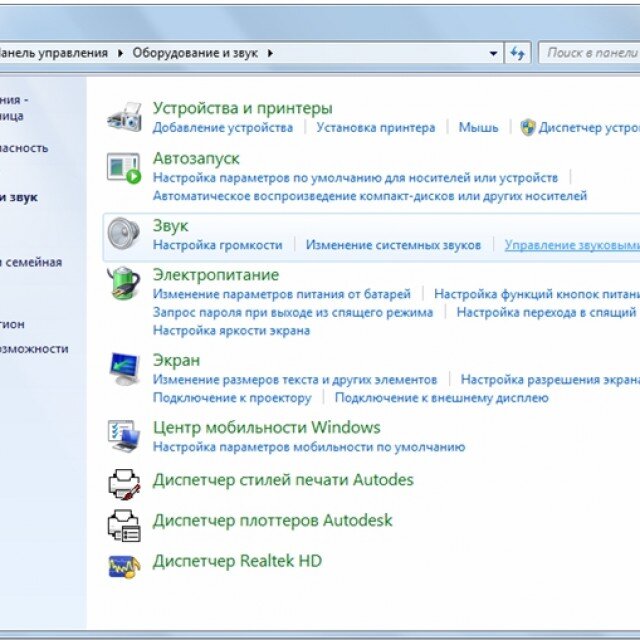Click the Оборудование и звук breadcrumb
The width and height of the screenshot is (640, 640).
[x=195, y=53]
